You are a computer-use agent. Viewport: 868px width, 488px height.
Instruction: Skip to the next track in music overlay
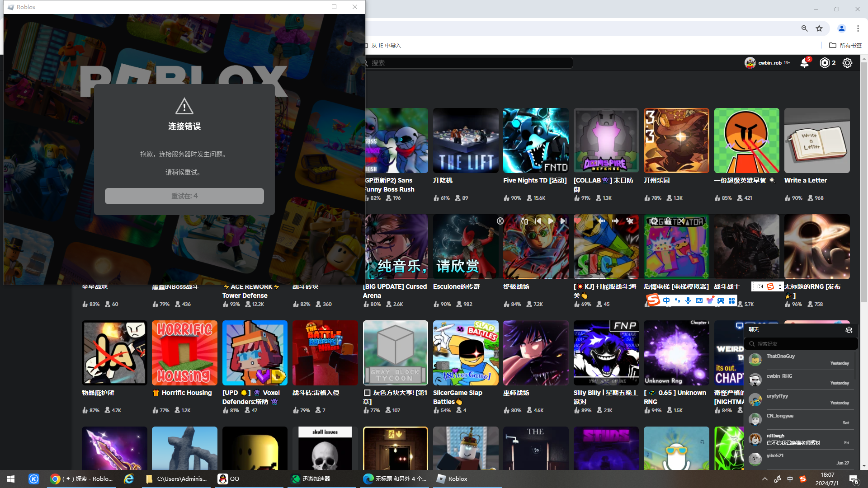(563, 221)
